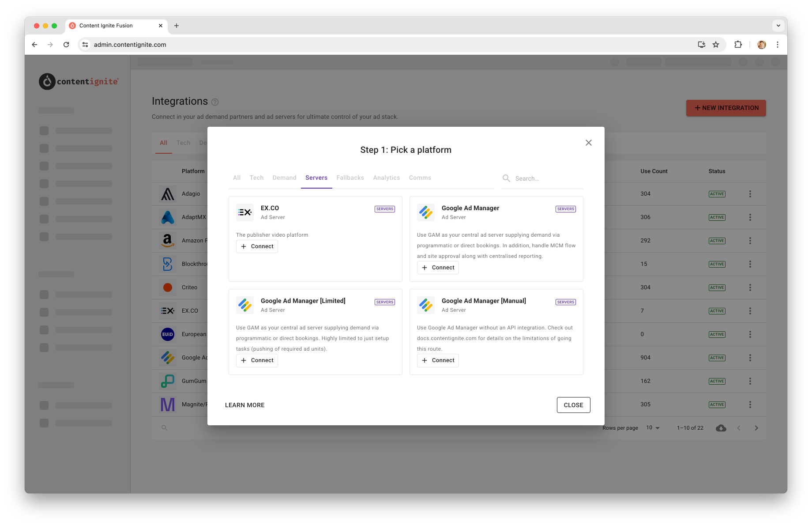812x526 pixels.
Task: Open the row menu for the Blockthrough row
Action: coord(750,264)
